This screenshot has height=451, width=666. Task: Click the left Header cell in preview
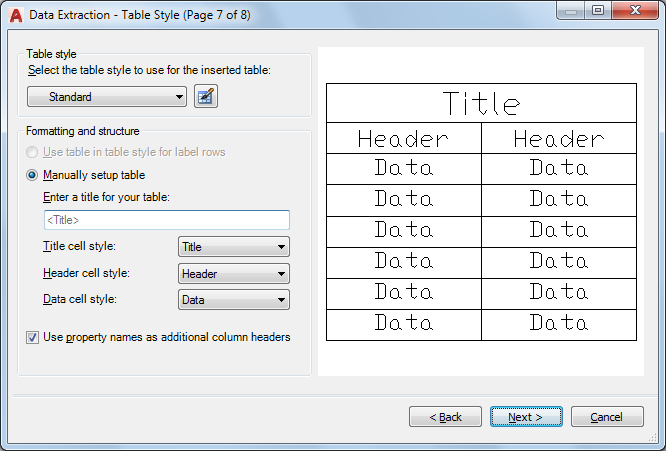tap(403, 139)
